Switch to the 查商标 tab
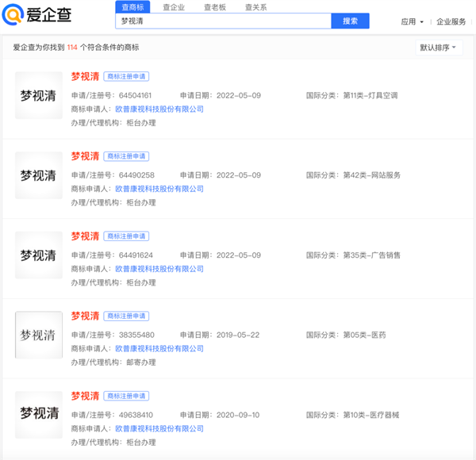 [x=132, y=7]
